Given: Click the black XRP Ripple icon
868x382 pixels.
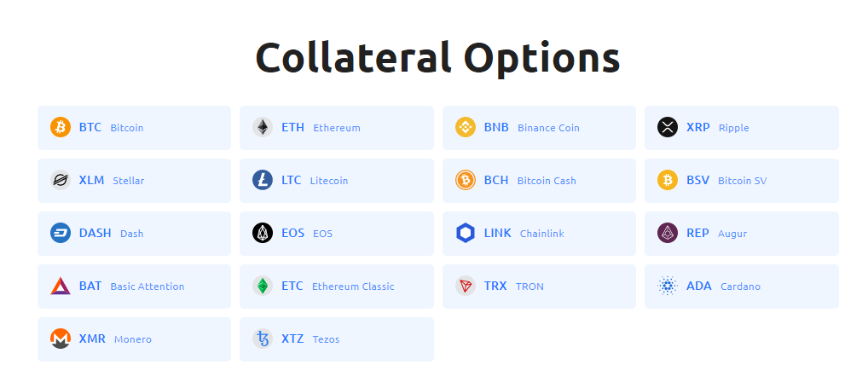Looking at the screenshot, I should (668, 127).
